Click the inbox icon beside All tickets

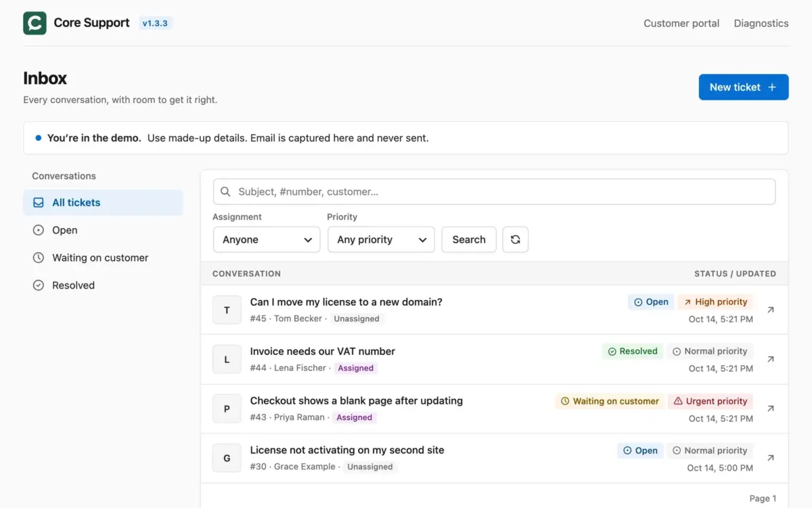coord(39,203)
